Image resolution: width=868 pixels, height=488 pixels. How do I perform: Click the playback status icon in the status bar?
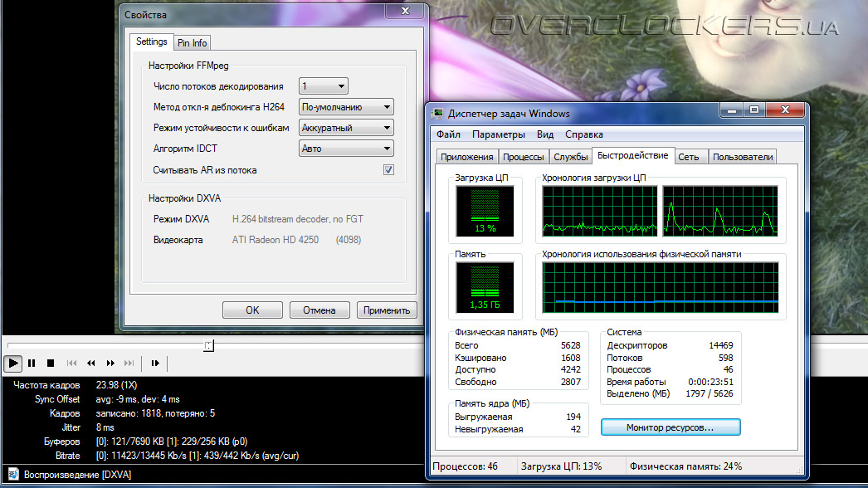[13, 474]
